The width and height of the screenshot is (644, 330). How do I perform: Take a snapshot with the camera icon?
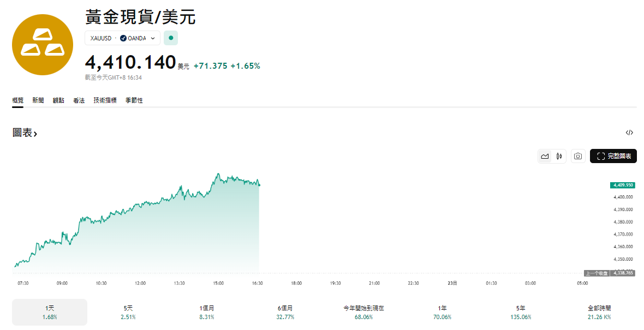tap(577, 155)
